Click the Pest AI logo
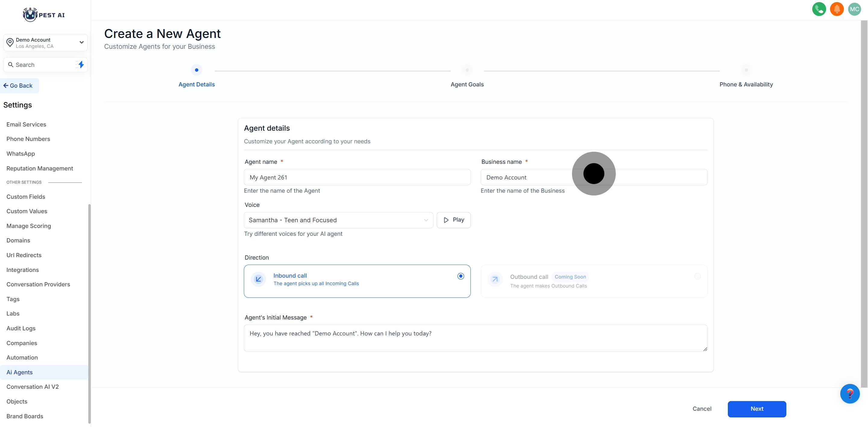Image resolution: width=868 pixels, height=427 pixels. [x=44, y=15]
